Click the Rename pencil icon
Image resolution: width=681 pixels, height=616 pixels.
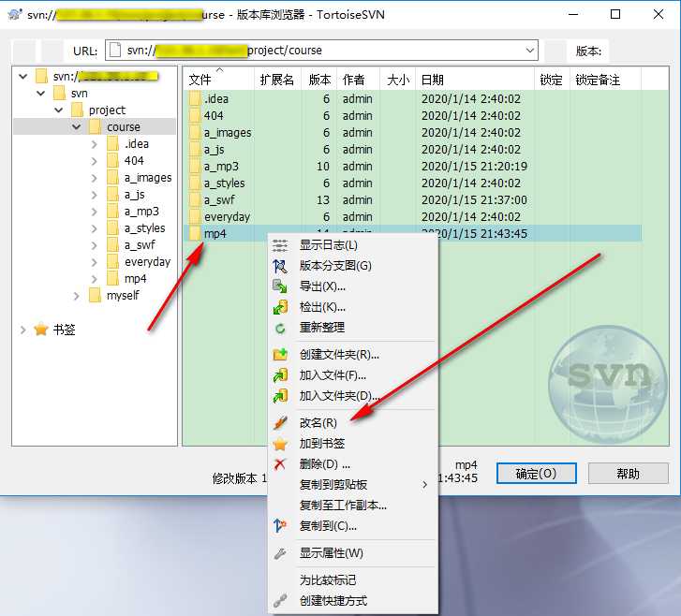coord(280,423)
